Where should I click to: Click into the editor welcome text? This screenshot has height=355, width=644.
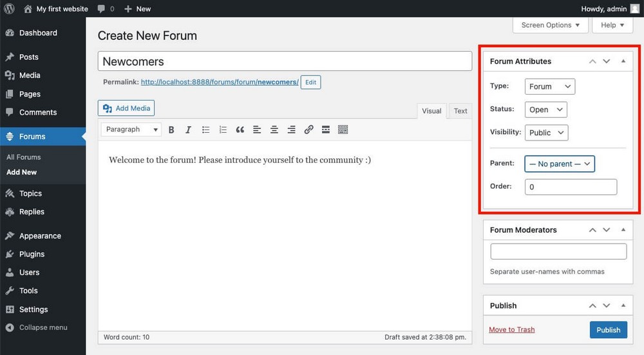point(240,160)
